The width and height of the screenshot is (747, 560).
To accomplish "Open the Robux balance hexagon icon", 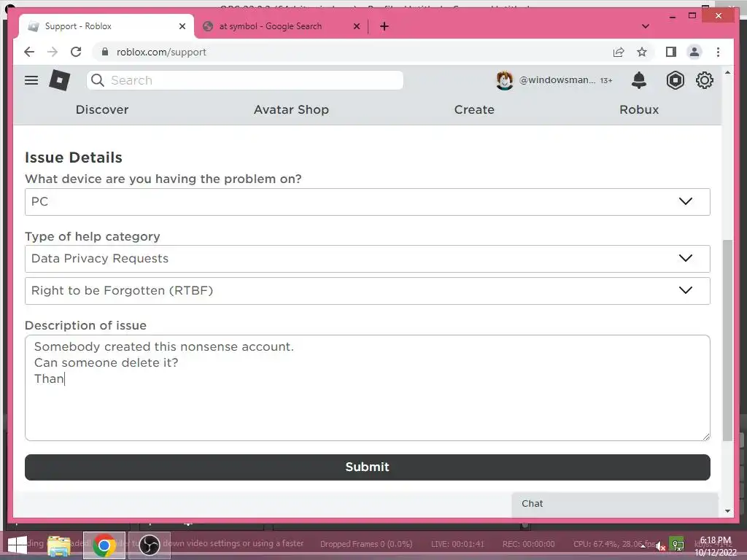I will (x=675, y=80).
